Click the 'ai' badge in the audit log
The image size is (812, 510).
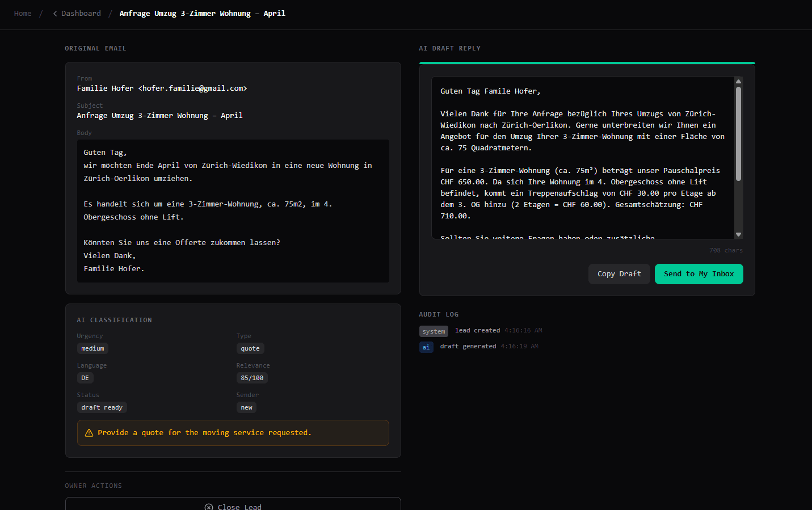pos(426,347)
